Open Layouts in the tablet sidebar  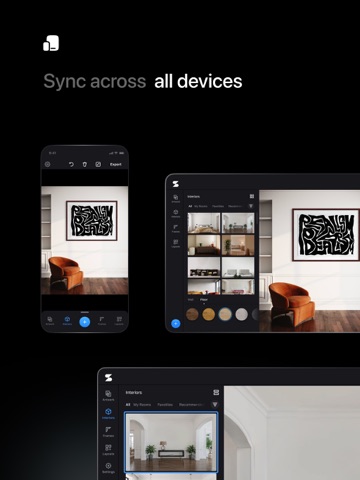coord(176,243)
